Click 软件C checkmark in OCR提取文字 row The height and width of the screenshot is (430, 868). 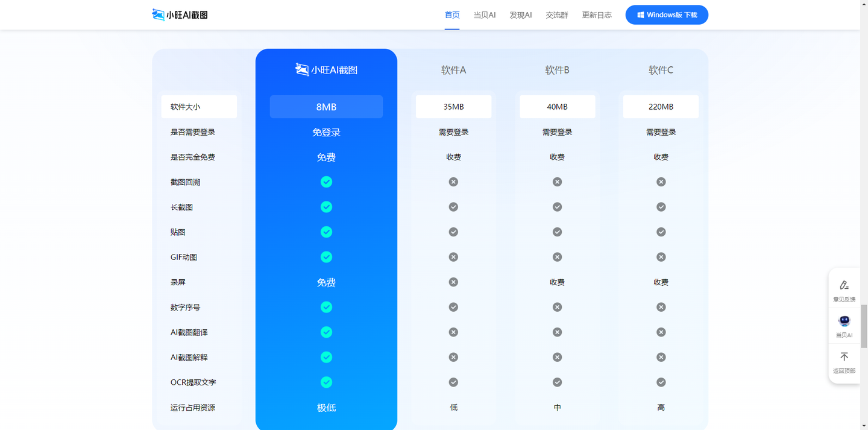661,382
